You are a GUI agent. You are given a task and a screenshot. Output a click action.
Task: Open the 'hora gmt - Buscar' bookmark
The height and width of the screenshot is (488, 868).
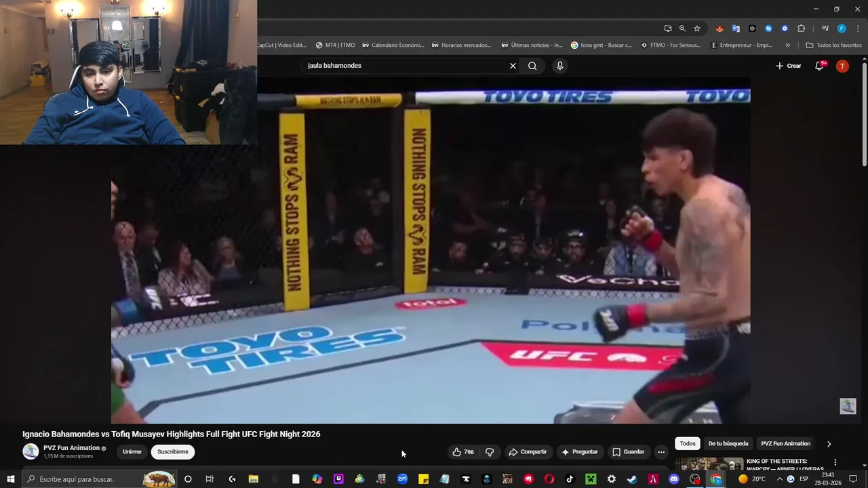coord(601,45)
